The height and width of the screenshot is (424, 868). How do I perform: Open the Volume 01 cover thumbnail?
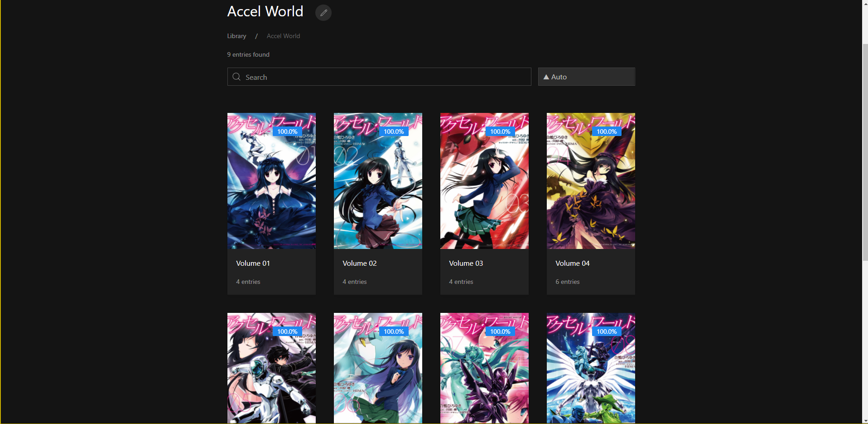271,181
